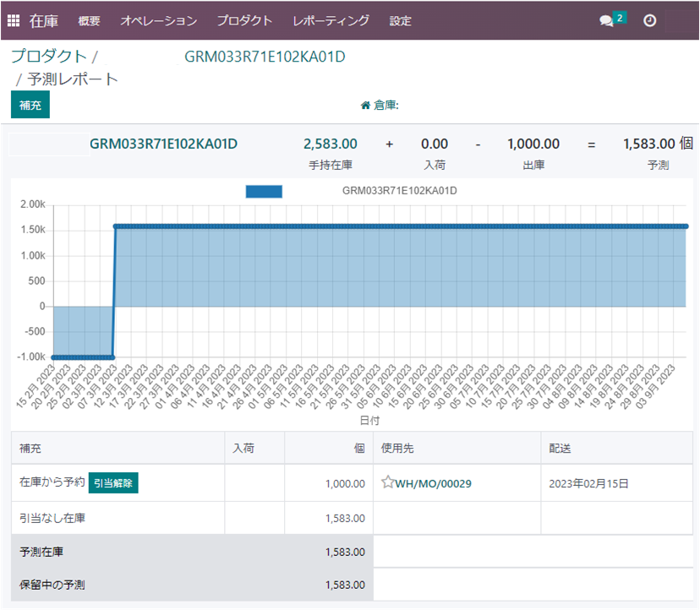The image size is (700, 610).
Task: Go to プロダクト breadcrumb link
Action: [48, 57]
